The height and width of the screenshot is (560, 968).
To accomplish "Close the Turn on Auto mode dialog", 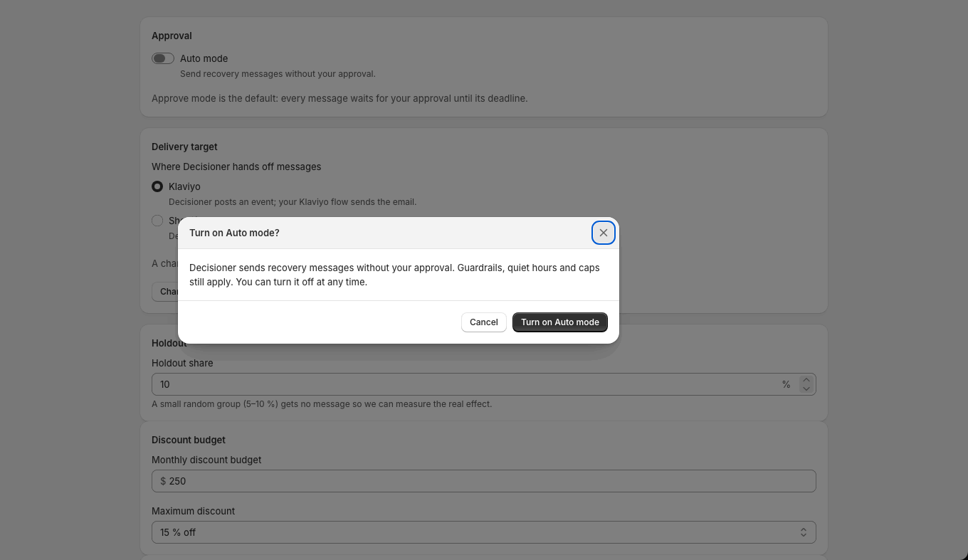I will click(604, 233).
